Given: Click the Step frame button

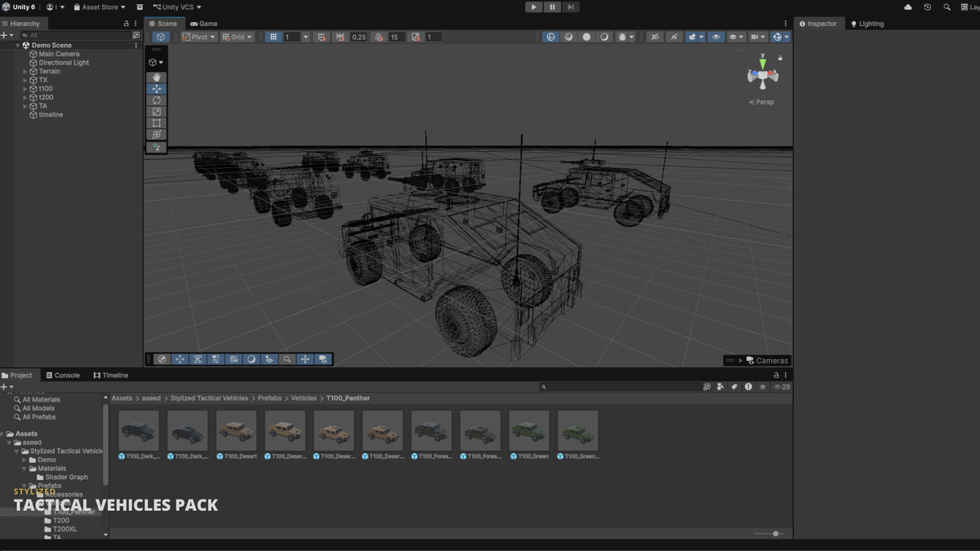Looking at the screenshot, I should [571, 7].
